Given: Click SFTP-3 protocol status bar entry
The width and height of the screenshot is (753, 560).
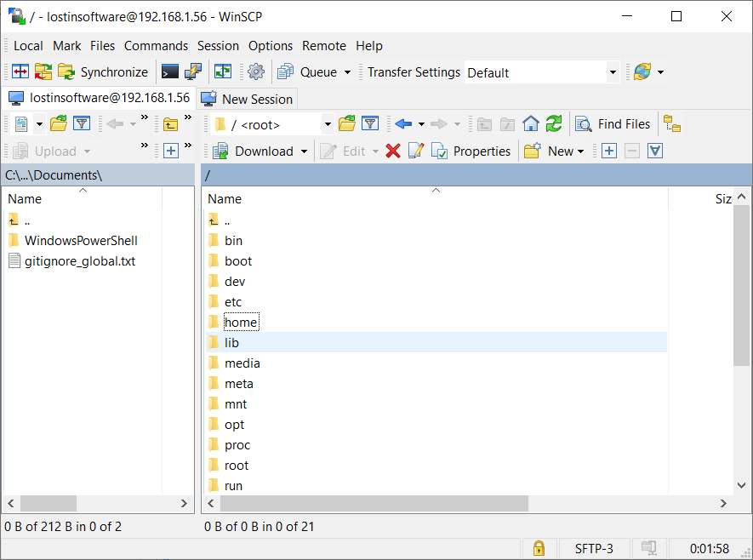Looking at the screenshot, I should coord(594,548).
